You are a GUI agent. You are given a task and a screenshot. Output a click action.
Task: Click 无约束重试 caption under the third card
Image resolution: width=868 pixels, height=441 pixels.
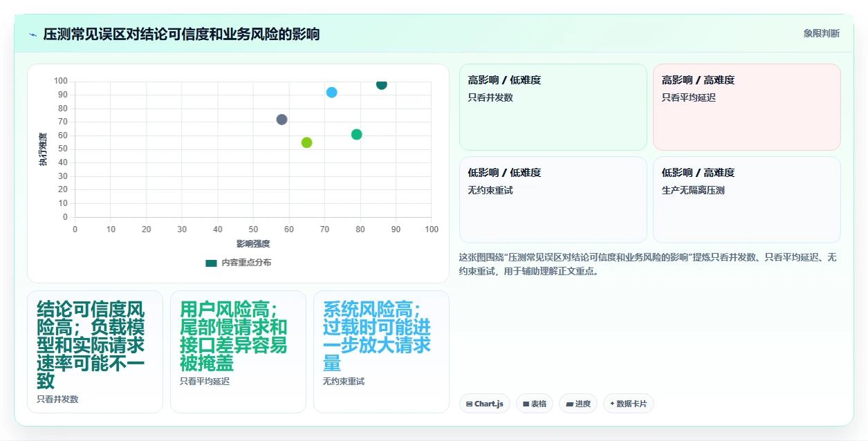pyautogui.click(x=344, y=381)
